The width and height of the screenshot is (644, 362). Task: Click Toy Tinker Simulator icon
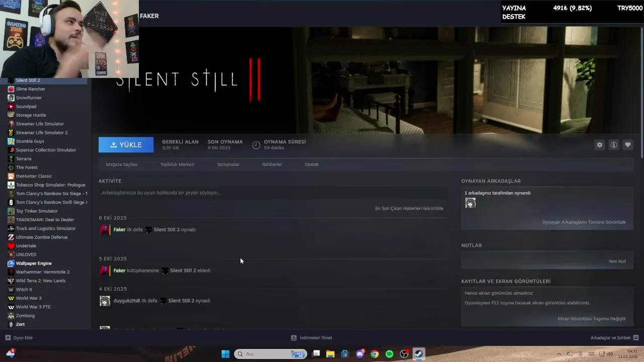[x=11, y=211]
